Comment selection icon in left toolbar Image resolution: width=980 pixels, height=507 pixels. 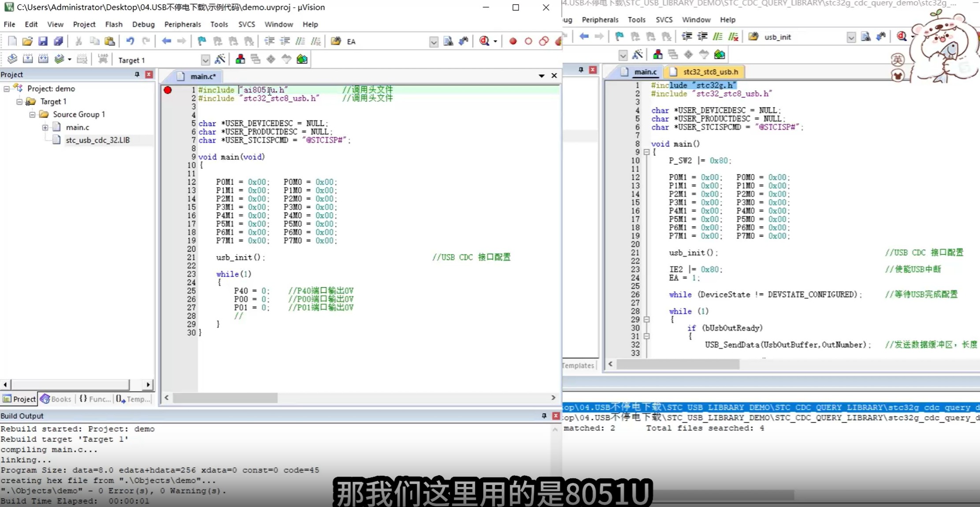click(301, 41)
